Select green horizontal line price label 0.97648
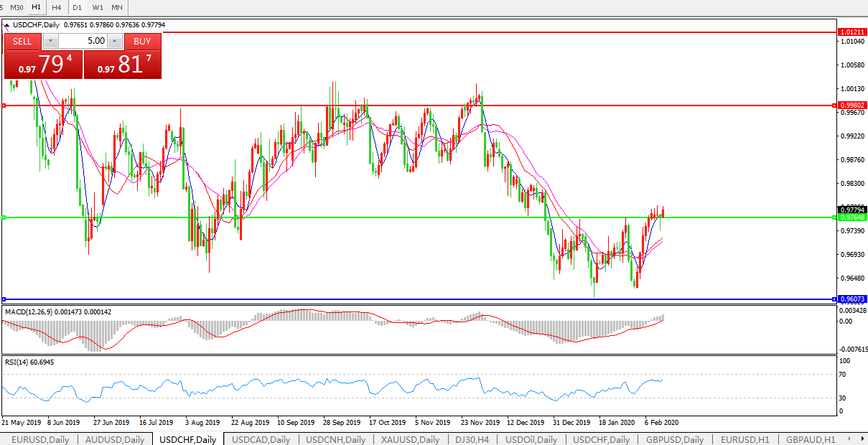 [x=853, y=217]
